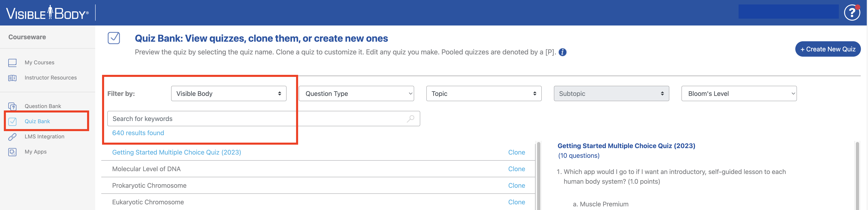The height and width of the screenshot is (210, 868).
Task: Click inside the Search for keywords field
Action: [236, 119]
